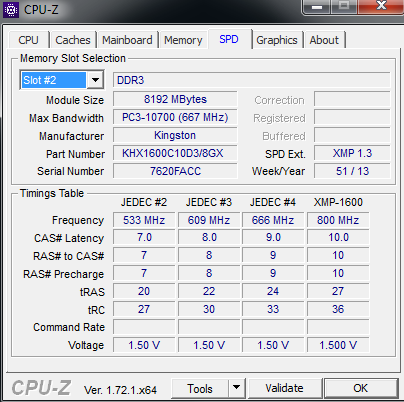Select the Slot #2 combo box
This screenshot has height=402, width=404.
pos(62,80)
